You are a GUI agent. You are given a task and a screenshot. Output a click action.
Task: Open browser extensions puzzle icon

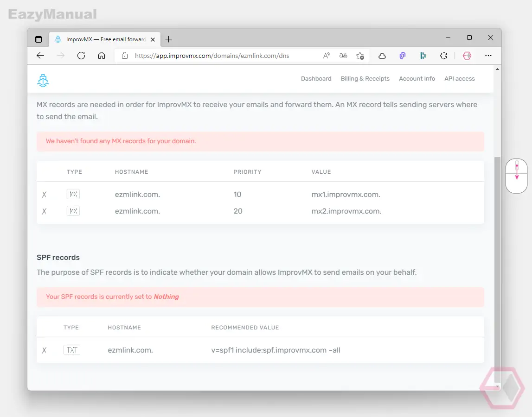click(443, 56)
